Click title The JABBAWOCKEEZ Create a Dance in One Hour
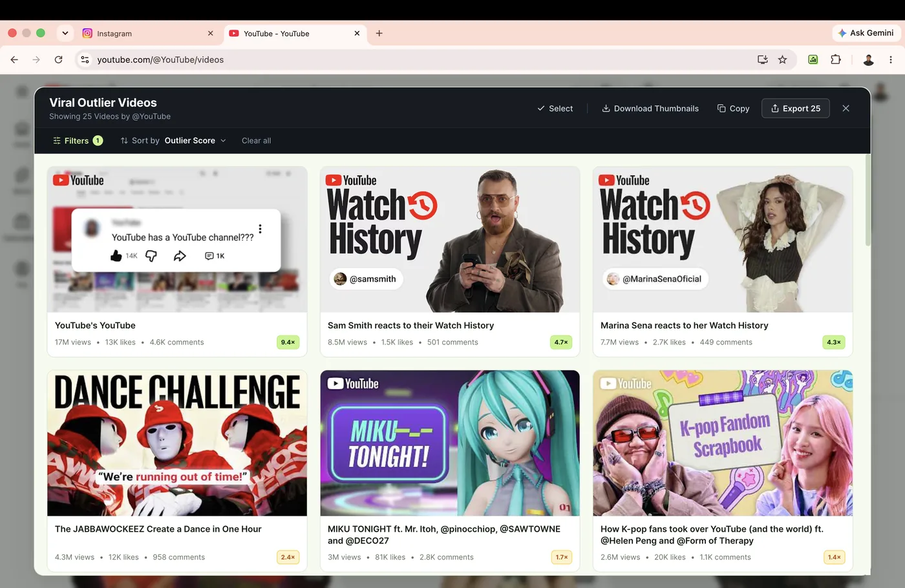Screen dimensions: 905x588 158,529
